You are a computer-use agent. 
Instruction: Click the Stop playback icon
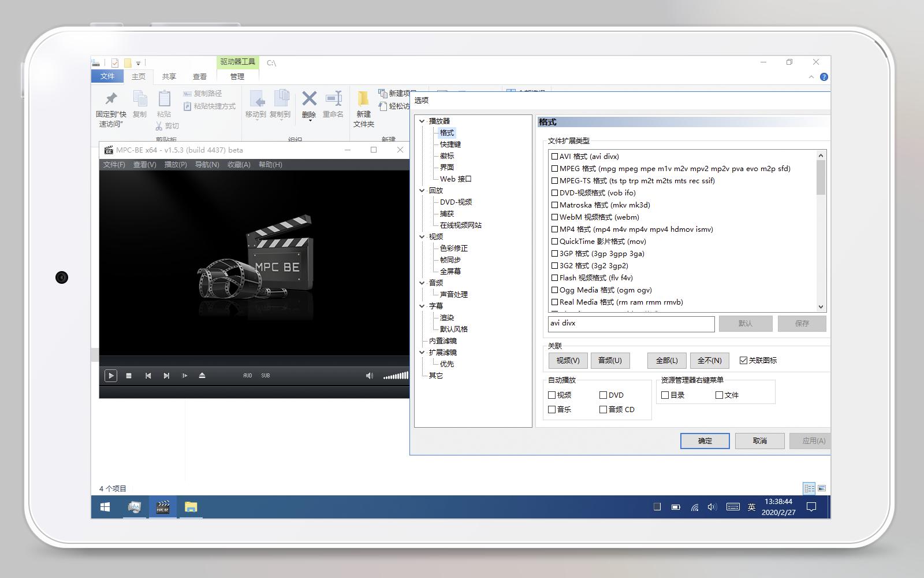129,375
